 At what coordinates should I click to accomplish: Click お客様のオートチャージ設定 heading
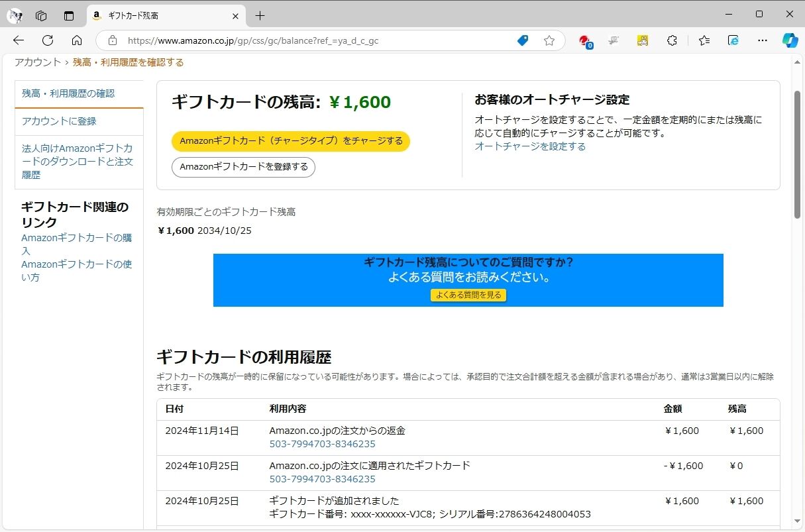tap(552, 100)
